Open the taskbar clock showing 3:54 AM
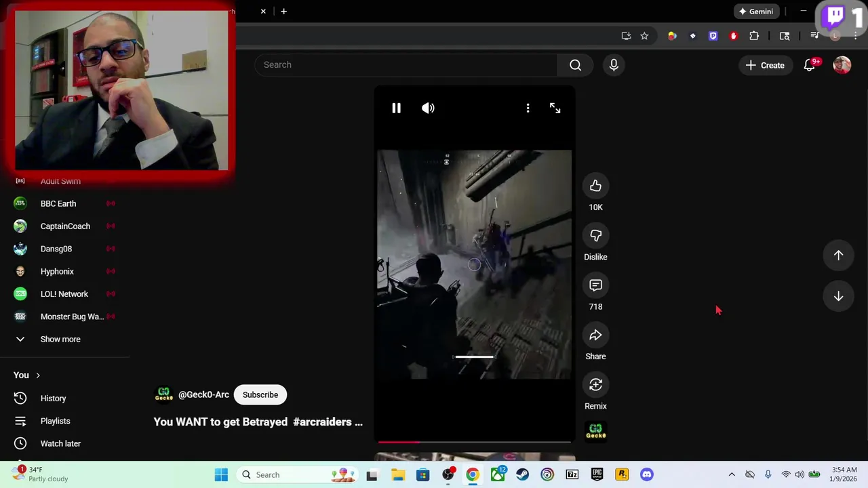 [x=844, y=474]
